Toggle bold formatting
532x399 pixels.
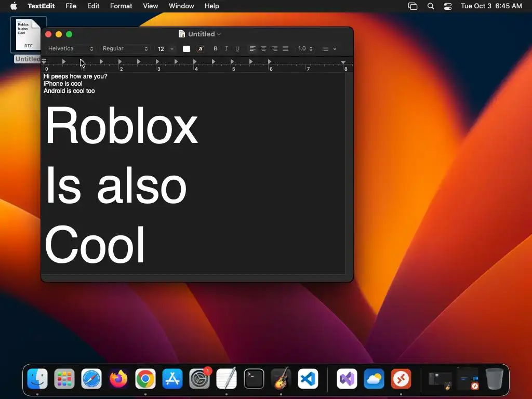(216, 48)
